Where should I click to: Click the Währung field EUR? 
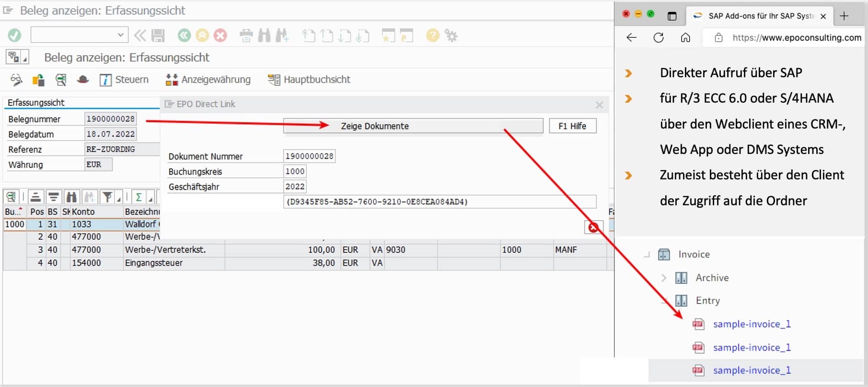tap(98, 164)
